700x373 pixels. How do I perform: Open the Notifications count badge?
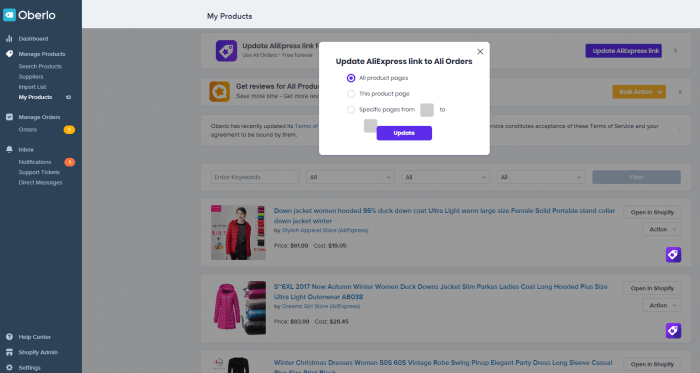pos(70,162)
